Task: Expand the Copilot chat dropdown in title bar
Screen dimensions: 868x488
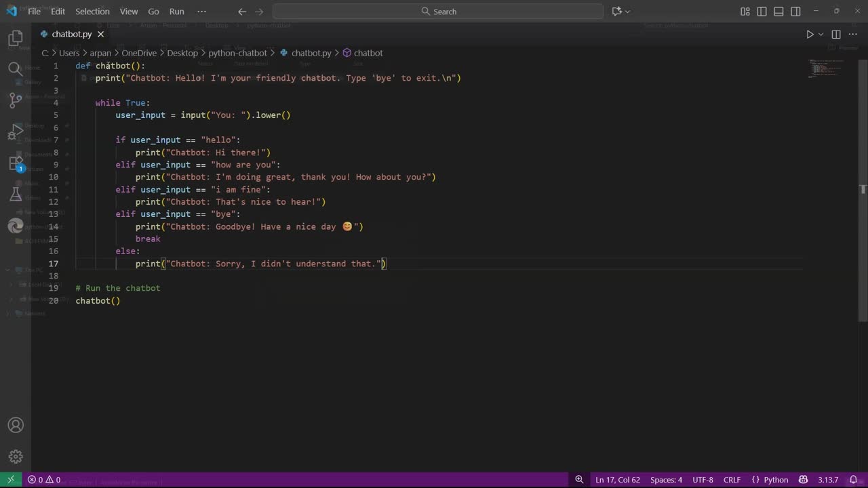Action: tap(627, 12)
